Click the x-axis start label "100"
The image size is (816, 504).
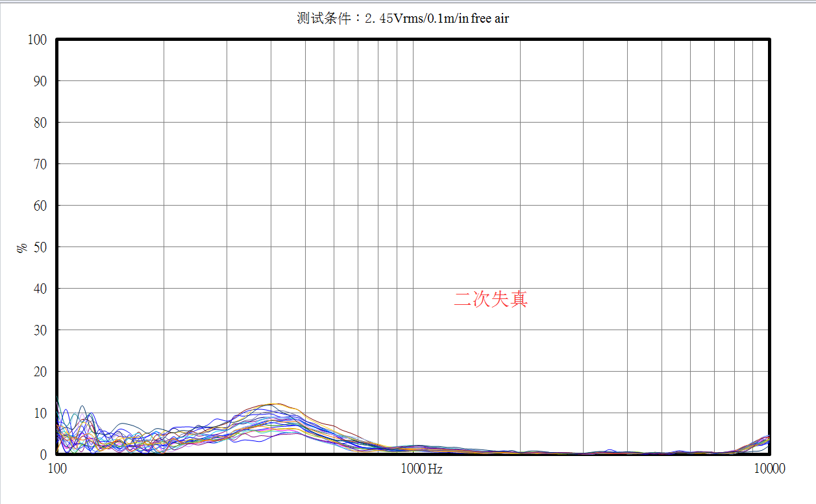click(x=57, y=469)
